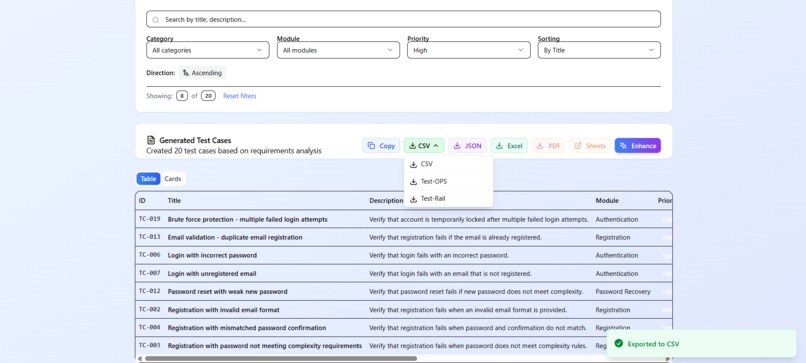
Task: Switch to the Table view tab
Action: click(149, 179)
